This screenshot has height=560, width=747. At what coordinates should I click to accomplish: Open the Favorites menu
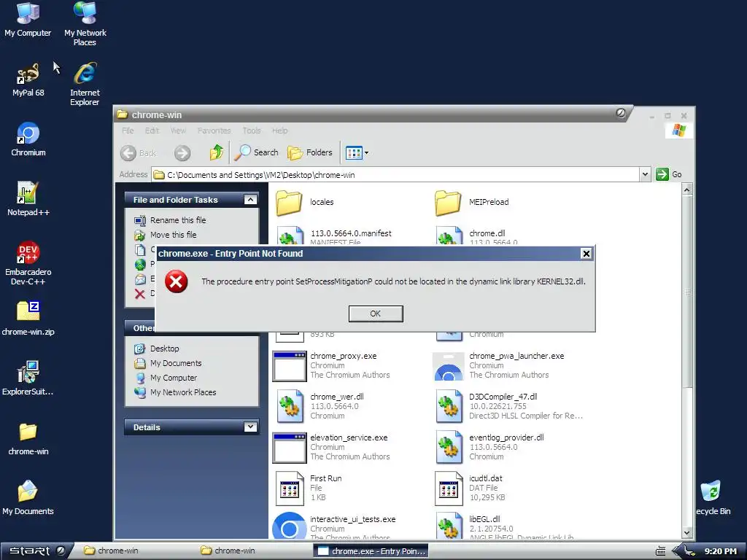click(214, 131)
